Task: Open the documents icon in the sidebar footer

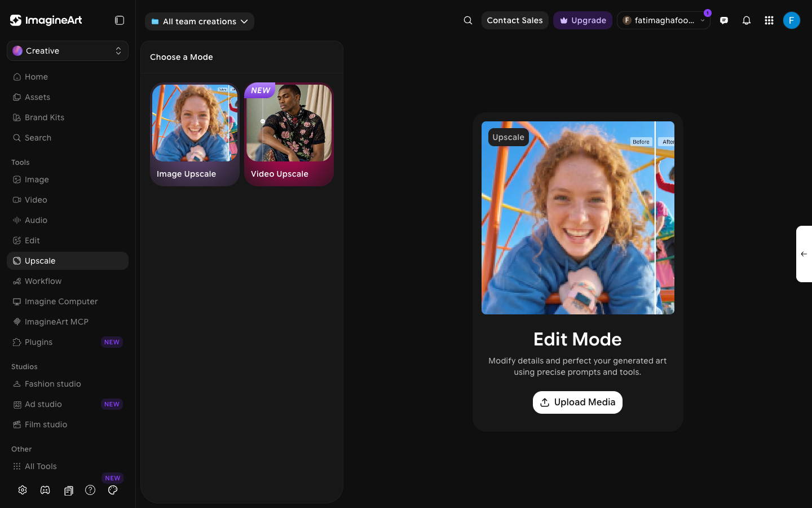Action: pyautogui.click(x=68, y=491)
